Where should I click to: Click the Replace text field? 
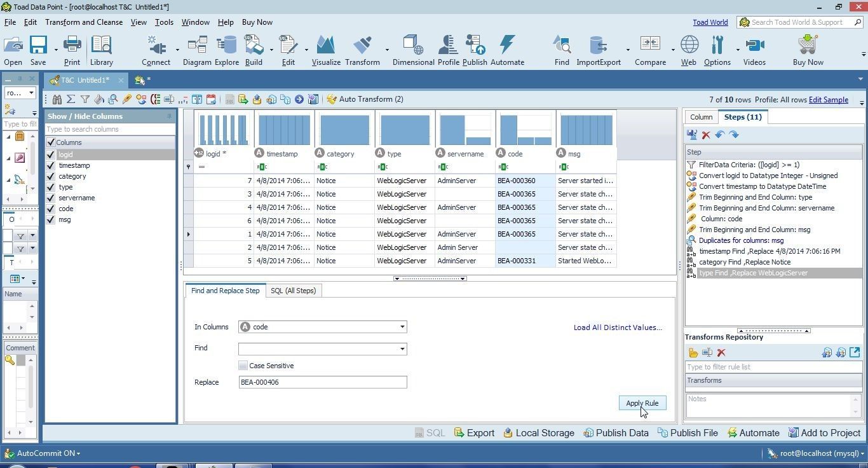(323, 382)
